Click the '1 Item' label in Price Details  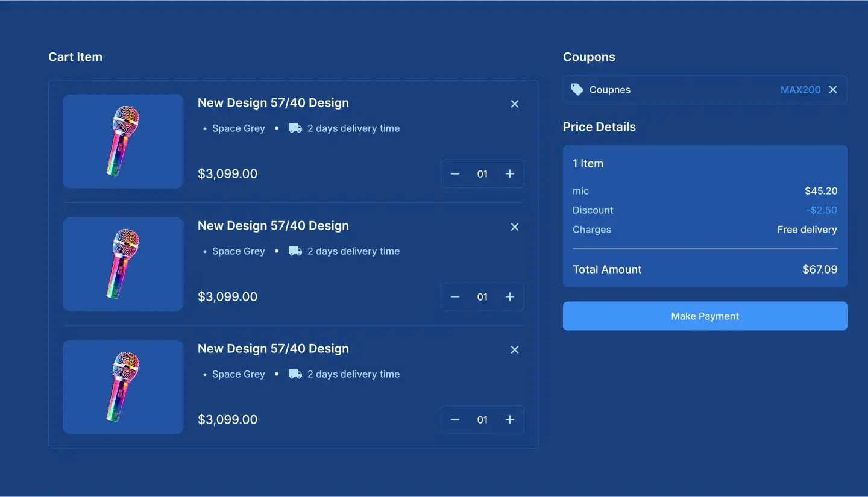588,163
